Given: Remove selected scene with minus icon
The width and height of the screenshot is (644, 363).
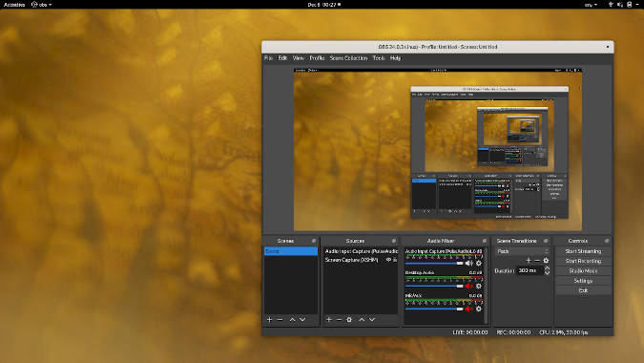Looking at the screenshot, I should pyautogui.click(x=280, y=319).
